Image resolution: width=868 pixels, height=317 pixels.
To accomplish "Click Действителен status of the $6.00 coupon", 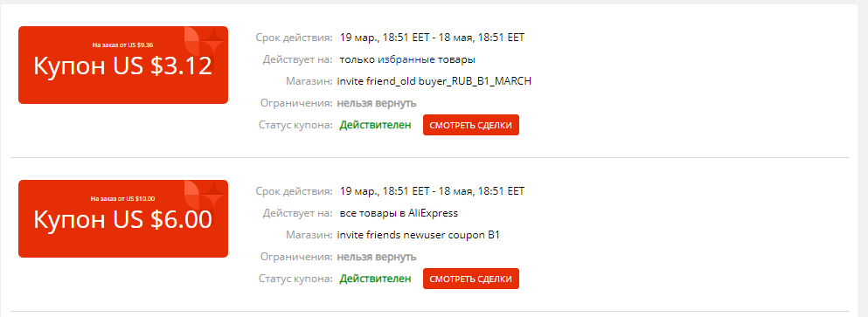I will [375, 279].
